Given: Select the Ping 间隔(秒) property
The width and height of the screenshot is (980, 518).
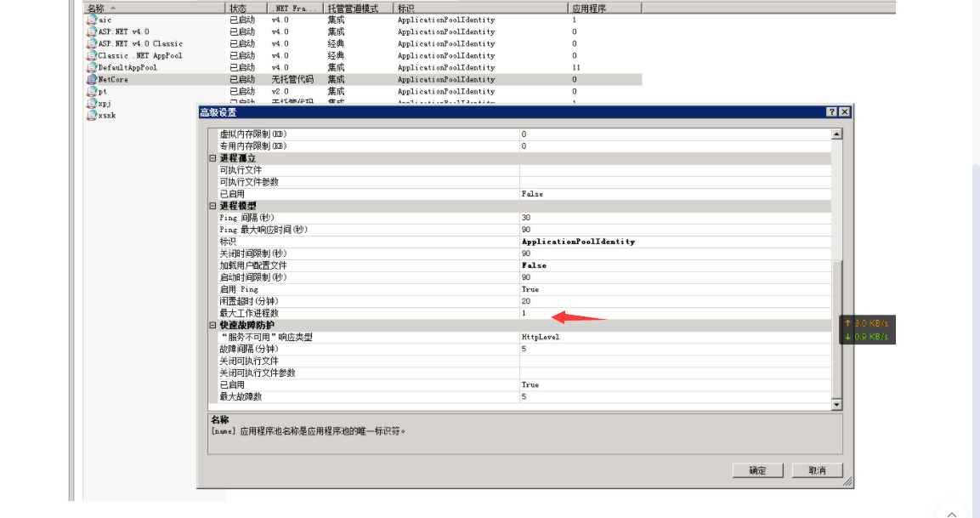Looking at the screenshot, I should pos(524,218).
